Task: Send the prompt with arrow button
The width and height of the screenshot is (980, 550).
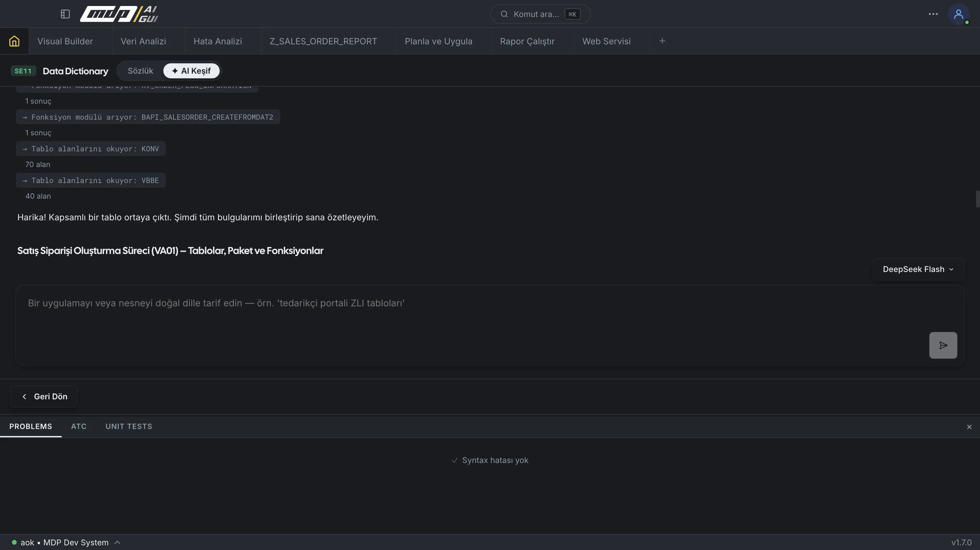Action: [x=943, y=345]
